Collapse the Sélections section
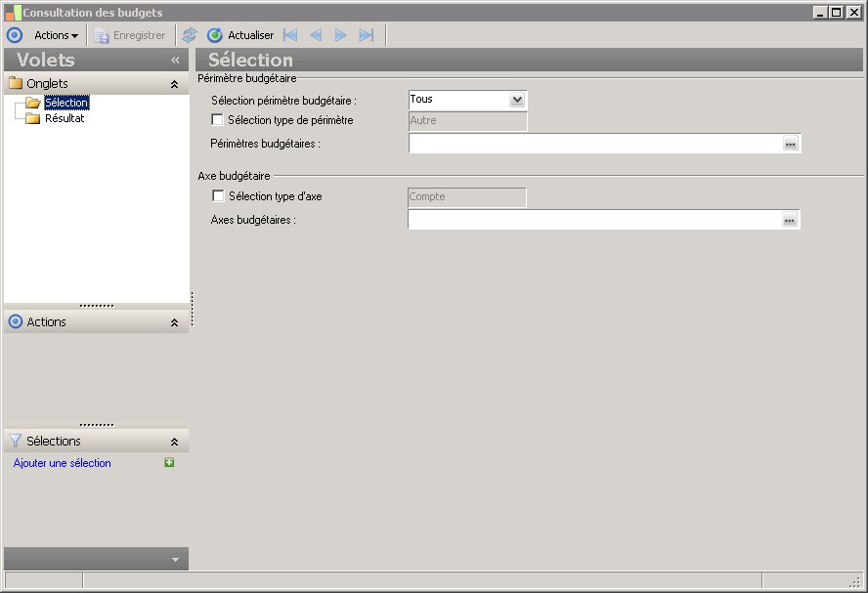 [174, 442]
